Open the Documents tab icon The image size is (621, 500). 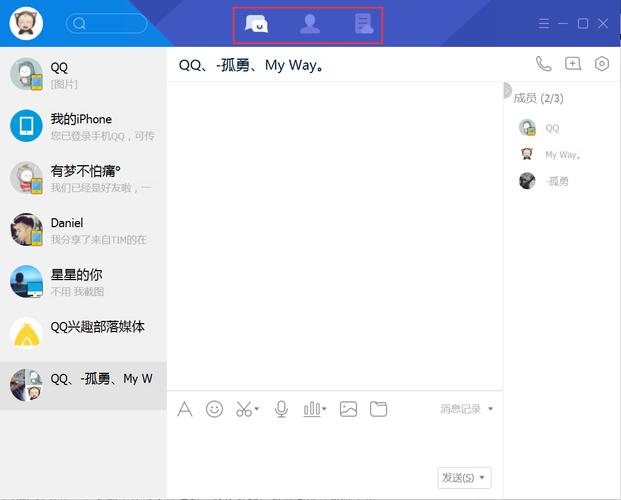364,24
